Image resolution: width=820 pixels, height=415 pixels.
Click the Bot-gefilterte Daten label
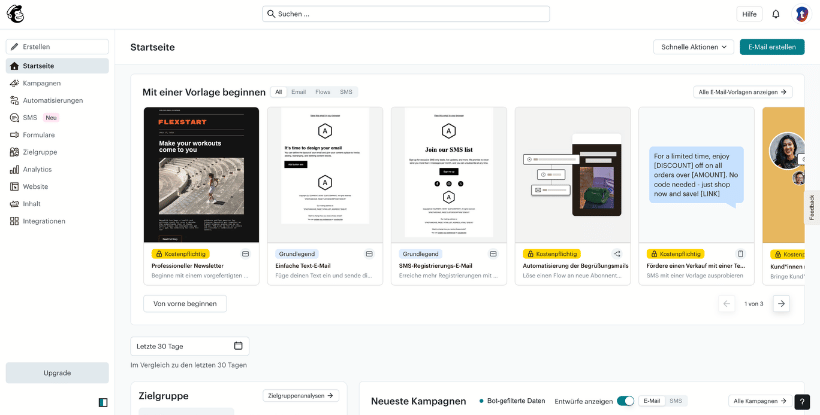(x=516, y=401)
